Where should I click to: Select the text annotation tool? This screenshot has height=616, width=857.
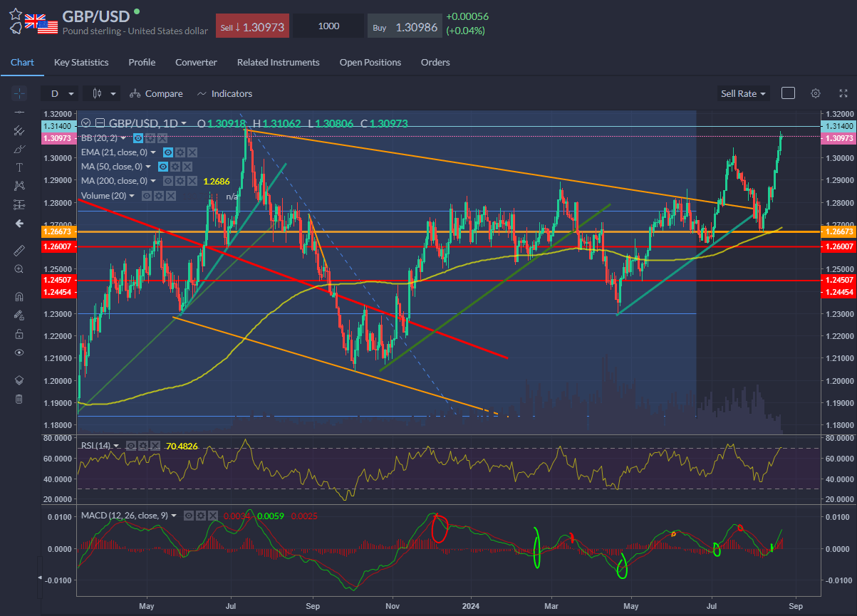(19, 166)
